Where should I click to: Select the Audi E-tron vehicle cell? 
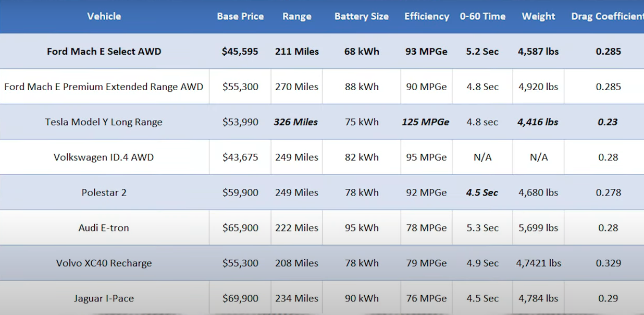pyautogui.click(x=104, y=228)
